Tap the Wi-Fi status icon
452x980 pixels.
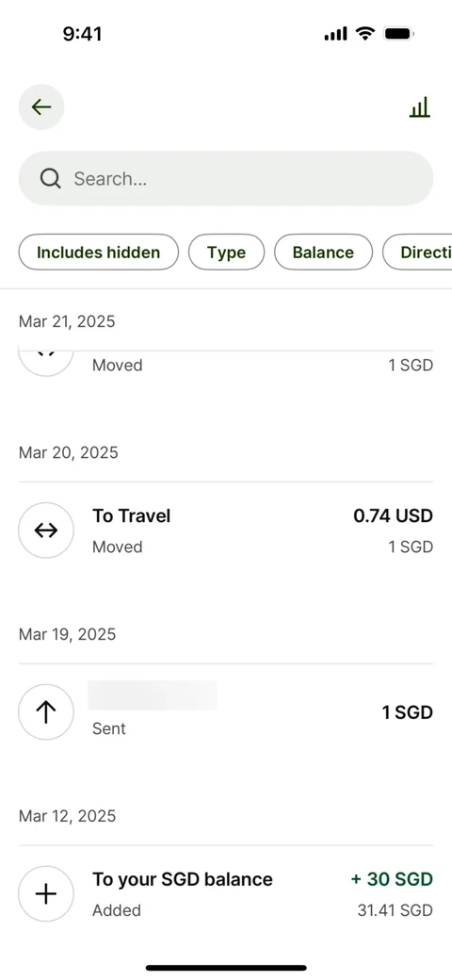[364, 34]
